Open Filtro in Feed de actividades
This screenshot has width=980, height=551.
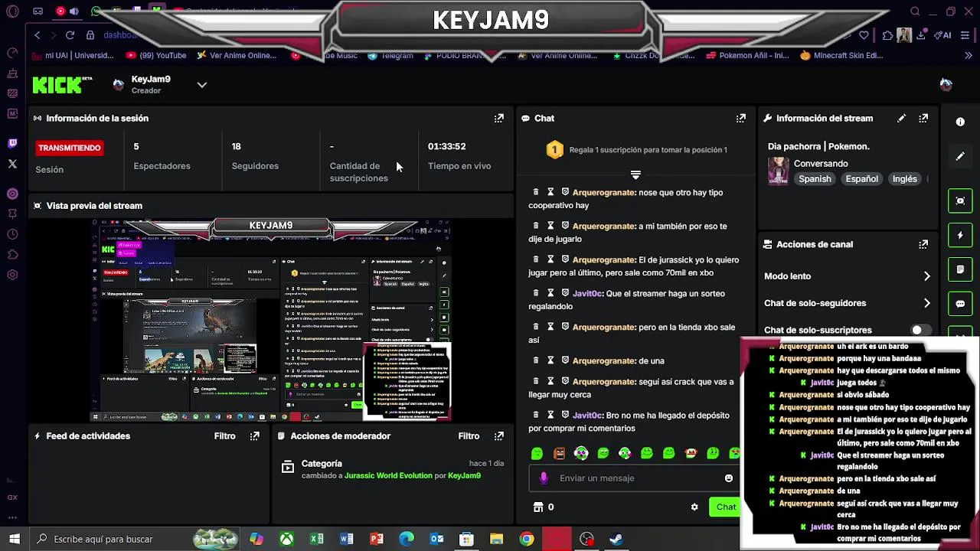tap(225, 436)
